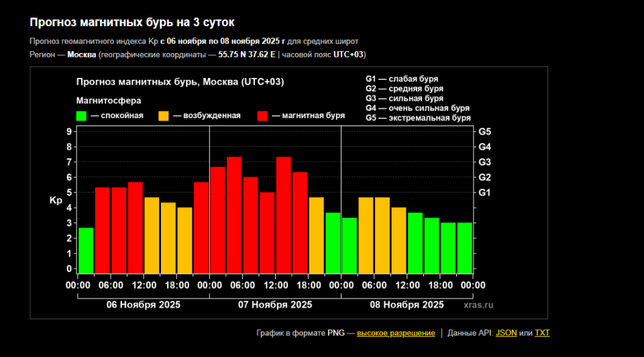Click the Kp axis title
The image size is (644, 357).
[x=56, y=201]
